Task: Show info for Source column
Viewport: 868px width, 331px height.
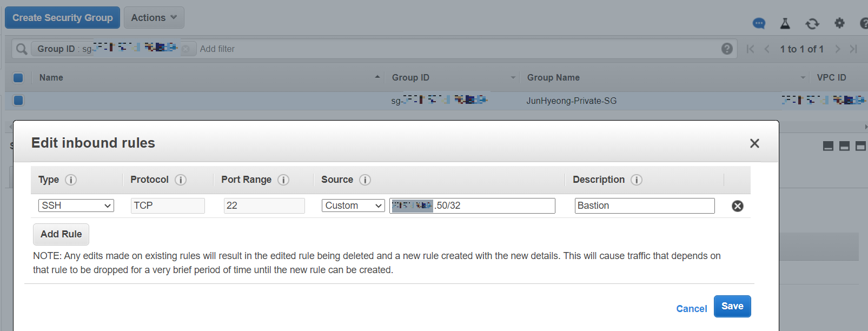Action: 365,180
